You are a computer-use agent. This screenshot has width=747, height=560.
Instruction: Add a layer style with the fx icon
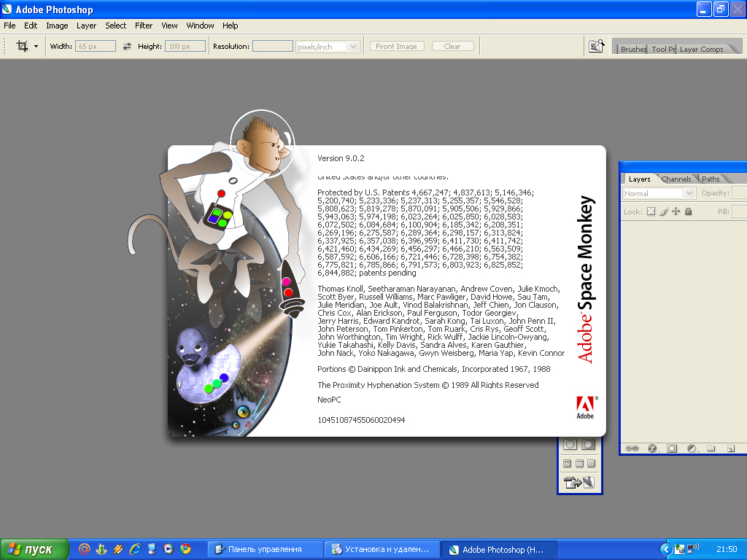652,448
